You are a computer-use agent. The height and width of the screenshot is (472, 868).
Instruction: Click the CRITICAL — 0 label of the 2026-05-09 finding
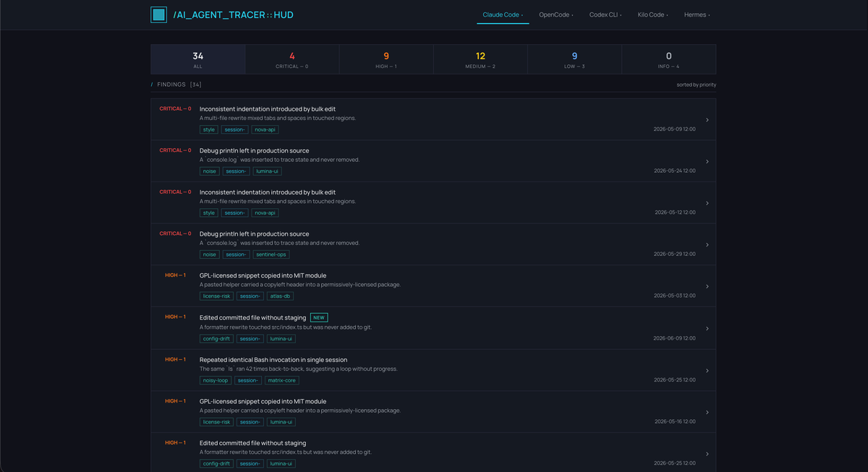pos(175,108)
